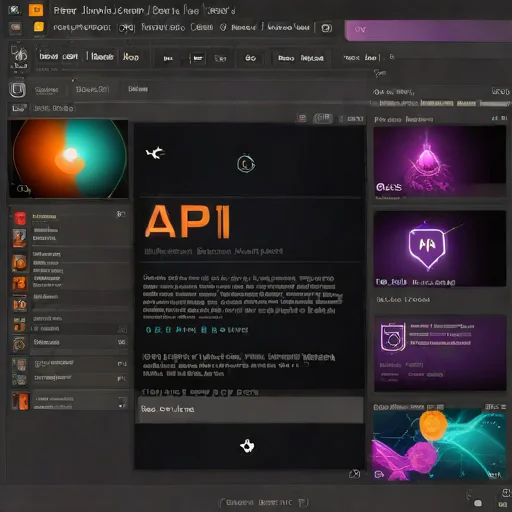Open the swirl logo icon on left toolbar
Viewport: 512px width, 512px height.
(19, 57)
